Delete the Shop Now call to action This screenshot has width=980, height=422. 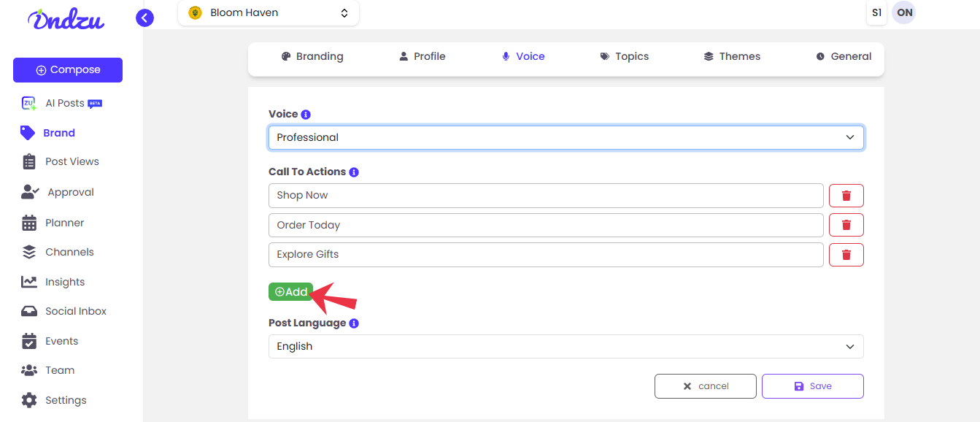coord(846,196)
